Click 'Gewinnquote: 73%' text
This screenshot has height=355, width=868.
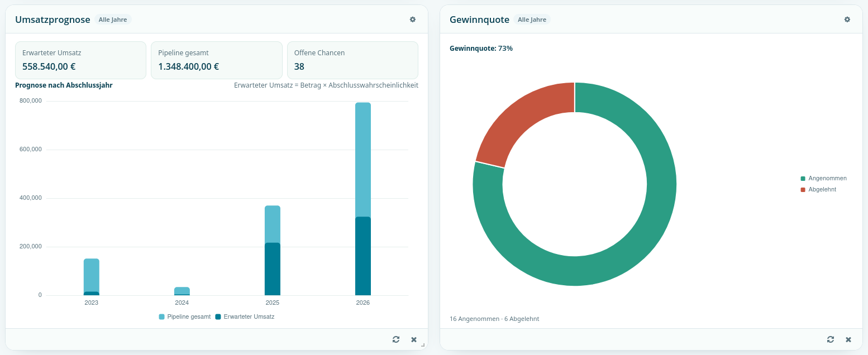coord(481,49)
